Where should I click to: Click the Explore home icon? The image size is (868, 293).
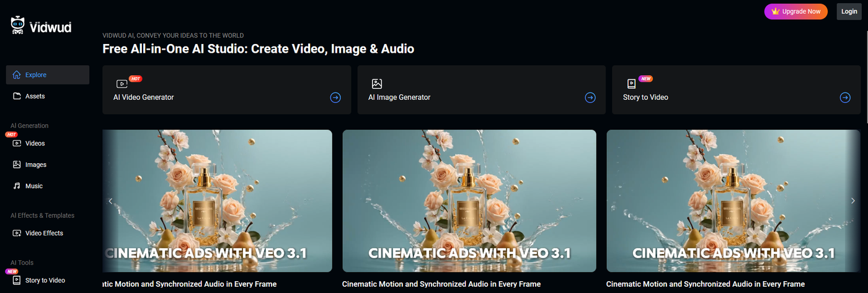pos(17,75)
